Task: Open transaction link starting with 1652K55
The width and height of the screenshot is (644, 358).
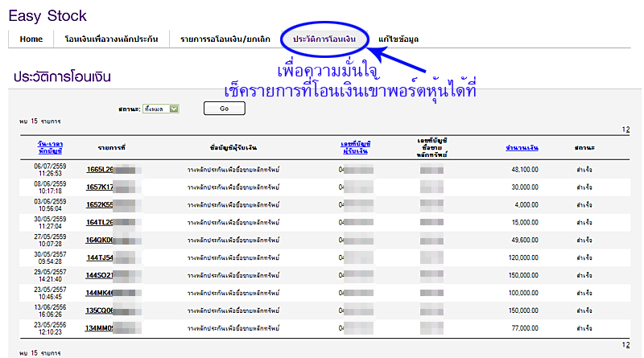Action: pyautogui.click(x=101, y=204)
